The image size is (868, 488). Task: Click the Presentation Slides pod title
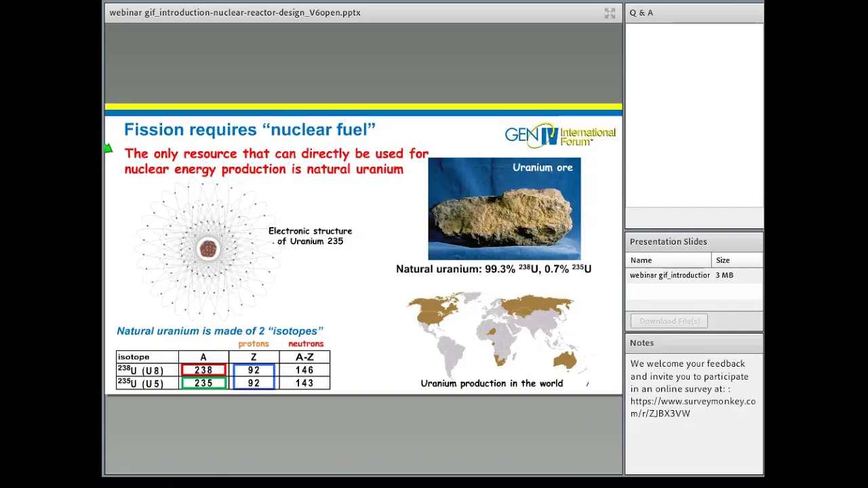click(x=668, y=242)
